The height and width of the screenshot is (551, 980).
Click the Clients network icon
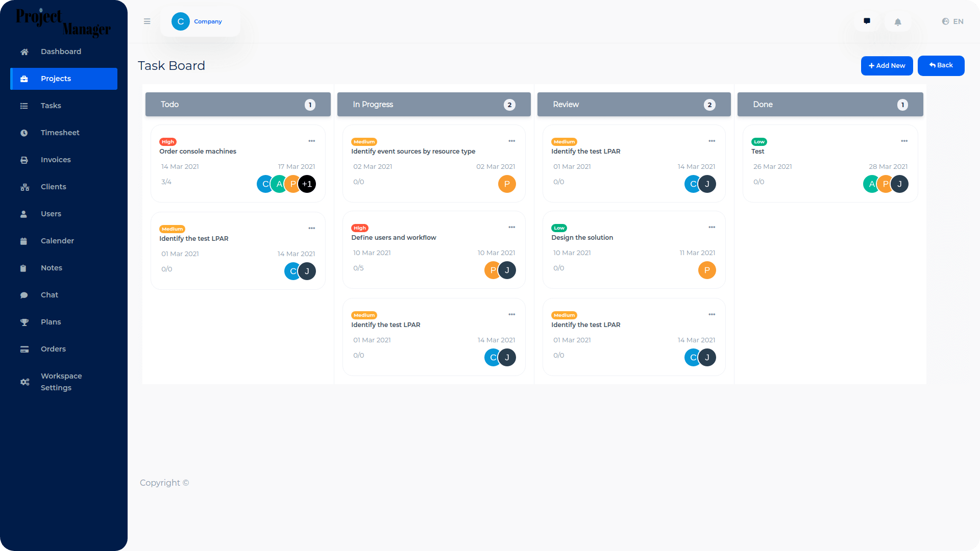click(24, 187)
